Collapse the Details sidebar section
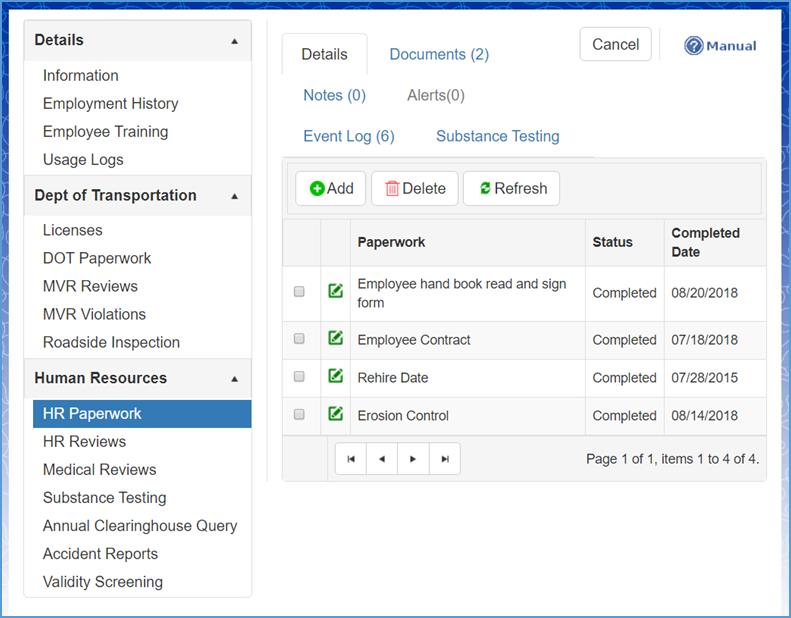The height and width of the screenshot is (618, 791). 234,41
